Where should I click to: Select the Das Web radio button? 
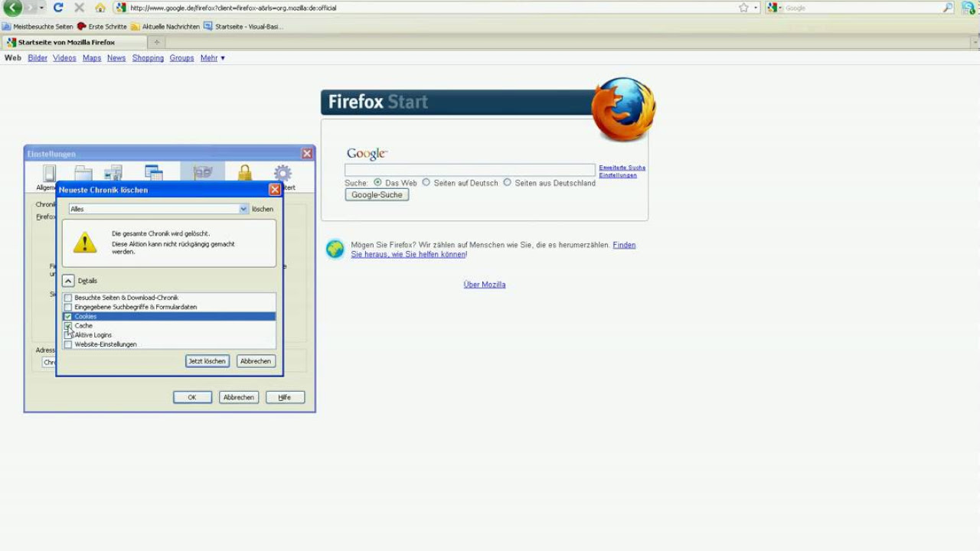pos(377,183)
